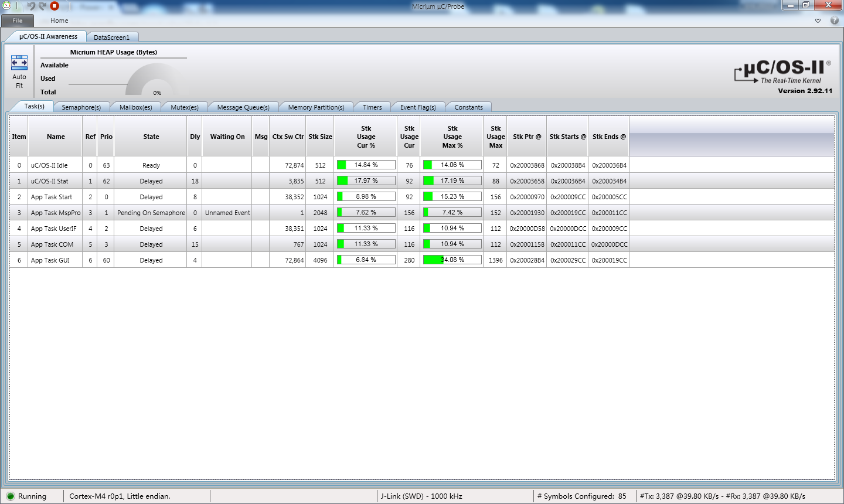The height and width of the screenshot is (504, 844).
Task: Click the 14.84 % stack usage bar
Action: pyautogui.click(x=366, y=165)
